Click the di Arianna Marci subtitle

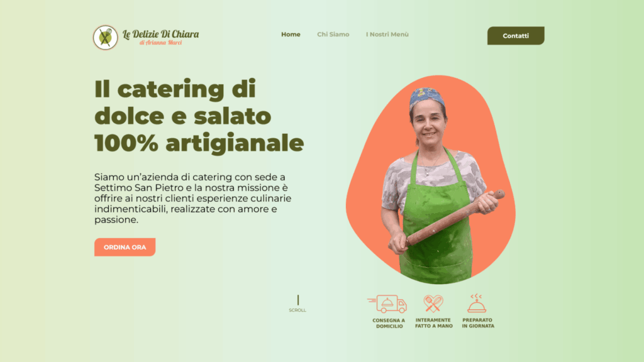pos(160,43)
